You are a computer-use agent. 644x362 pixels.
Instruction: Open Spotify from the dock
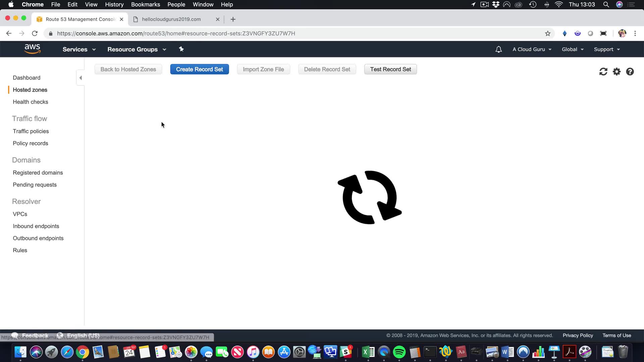399,352
